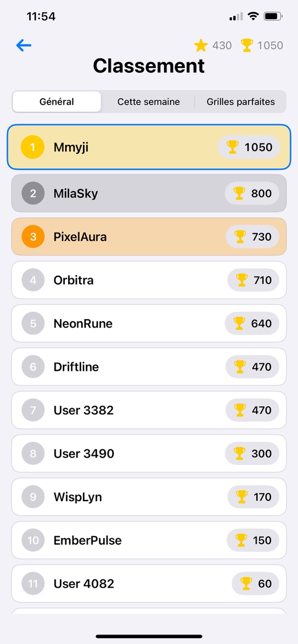Select the Général tab
This screenshot has width=298, height=644.
click(57, 102)
